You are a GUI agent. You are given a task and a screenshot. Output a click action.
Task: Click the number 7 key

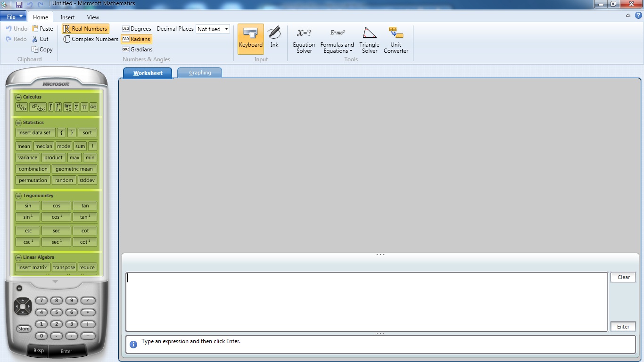click(x=41, y=300)
